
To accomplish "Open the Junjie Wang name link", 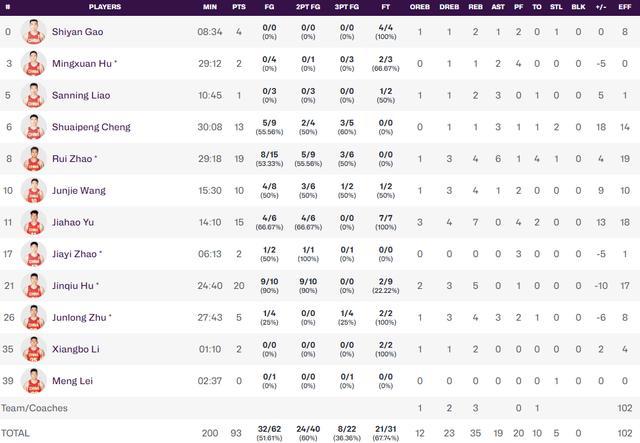I will tap(79, 191).
